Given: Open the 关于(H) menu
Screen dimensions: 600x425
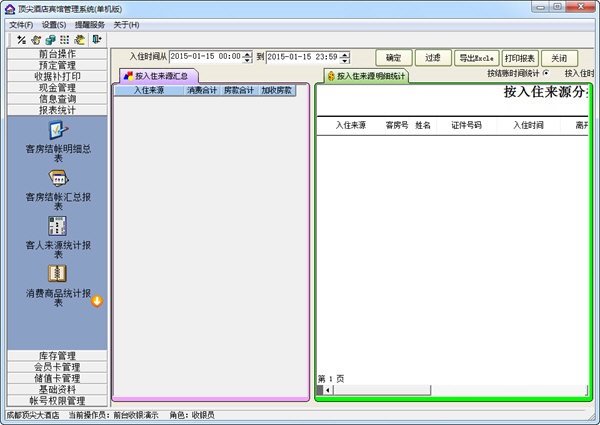Looking at the screenshot, I should tap(126, 25).
